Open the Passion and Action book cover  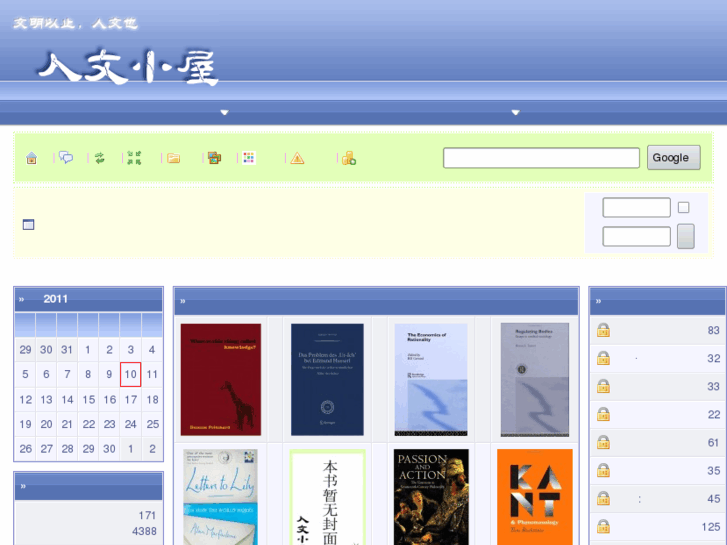(x=431, y=497)
